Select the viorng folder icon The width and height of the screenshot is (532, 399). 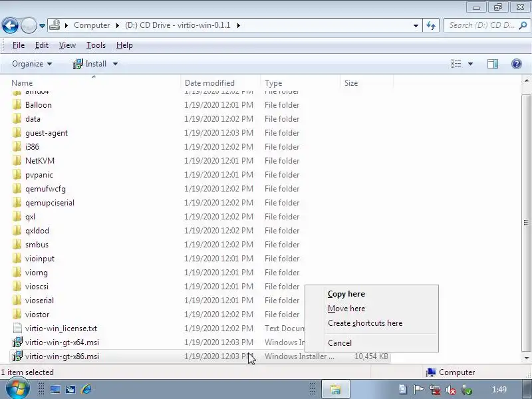(x=17, y=273)
